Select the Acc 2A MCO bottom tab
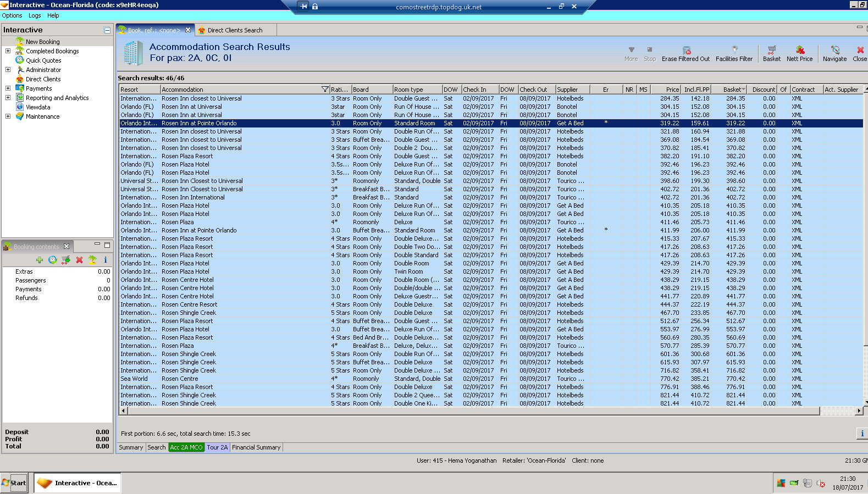The height and width of the screenshot is (494, 868). 186,447
